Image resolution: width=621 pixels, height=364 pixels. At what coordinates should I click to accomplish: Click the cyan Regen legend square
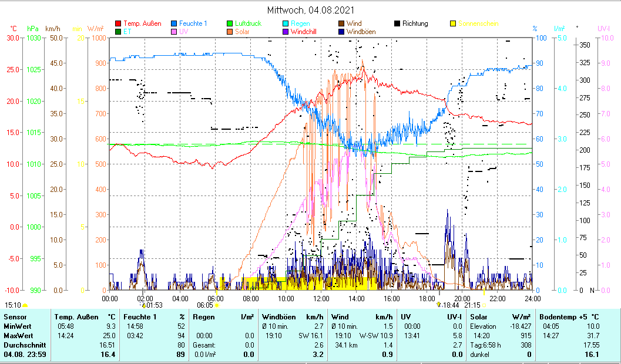[286, 24]
